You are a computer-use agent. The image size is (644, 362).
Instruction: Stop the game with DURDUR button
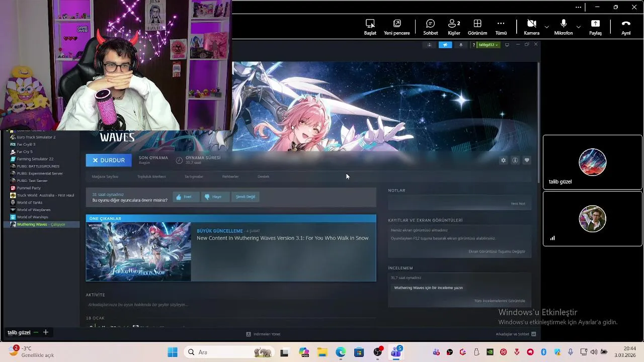[x=109, y=160]
